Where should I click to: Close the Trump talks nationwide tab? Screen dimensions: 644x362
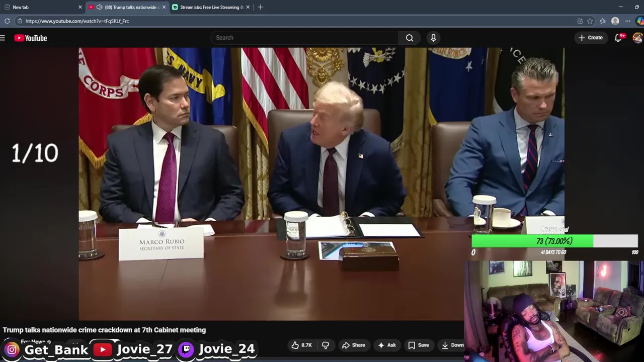point(164,7)
